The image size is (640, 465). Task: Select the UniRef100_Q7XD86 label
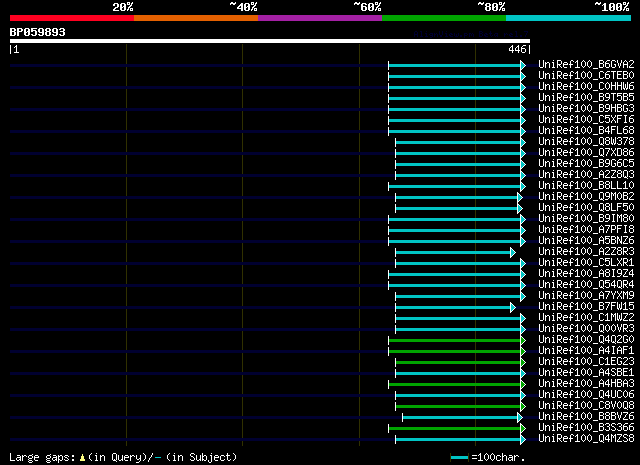[x=586, y=153]
